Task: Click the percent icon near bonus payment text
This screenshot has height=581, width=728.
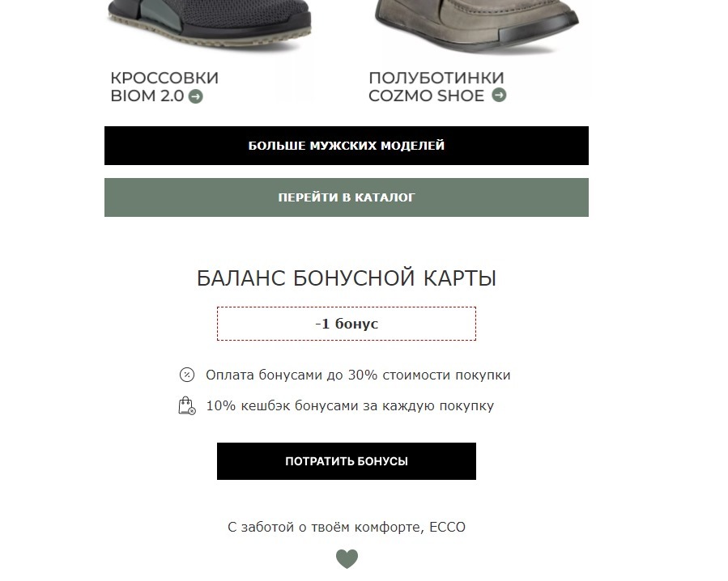Action: [187, 375]
